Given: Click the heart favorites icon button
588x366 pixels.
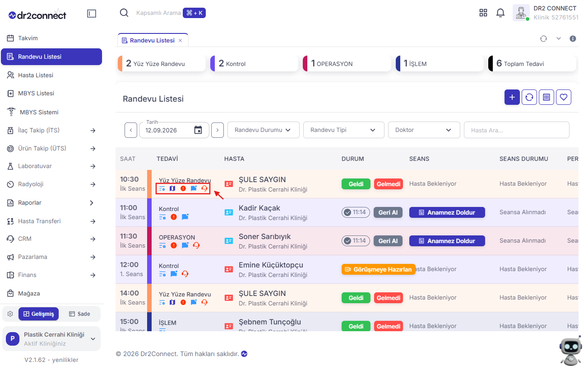Looking at the screenshot, I should (564, 97).
